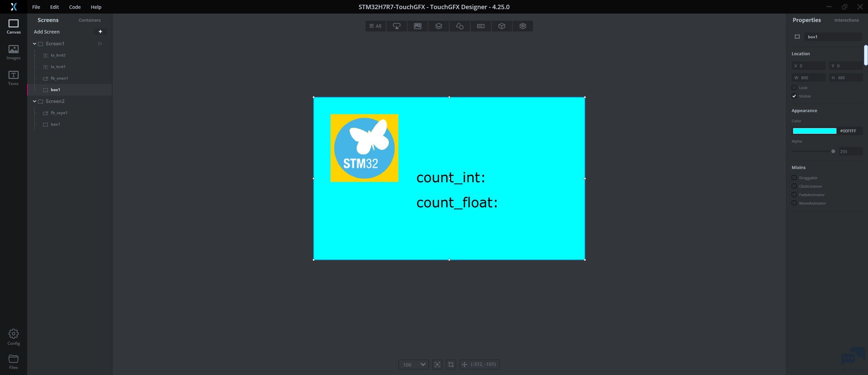Open the Shapes widget category

pyautogui.click(x=459, y=26)
